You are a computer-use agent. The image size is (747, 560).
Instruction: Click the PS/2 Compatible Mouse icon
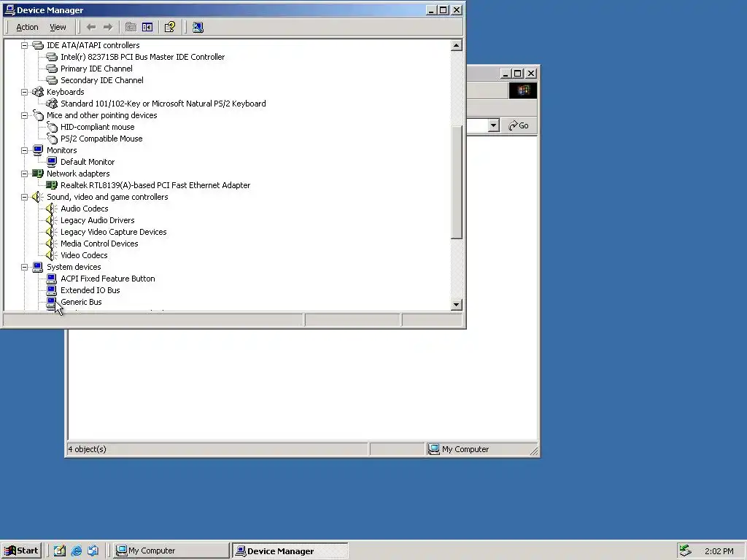[52, 139]
